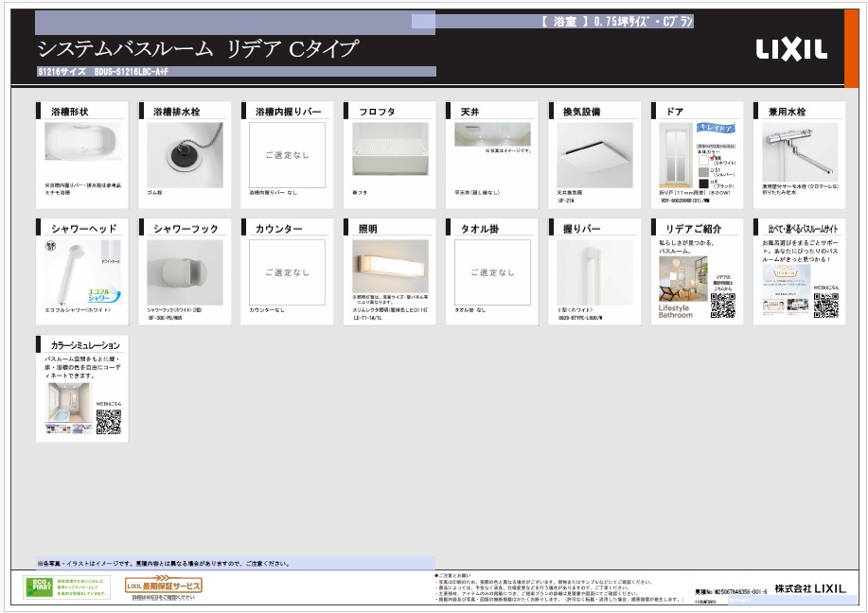Click the 握りバー grab bar photo
This screenshot has height=613, width=868.
(595, 272)
